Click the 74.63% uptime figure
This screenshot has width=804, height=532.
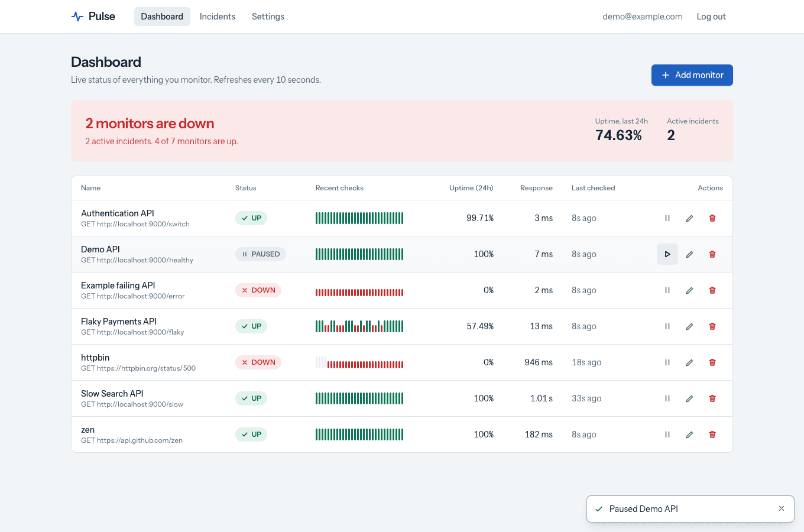tap(618, 135)
